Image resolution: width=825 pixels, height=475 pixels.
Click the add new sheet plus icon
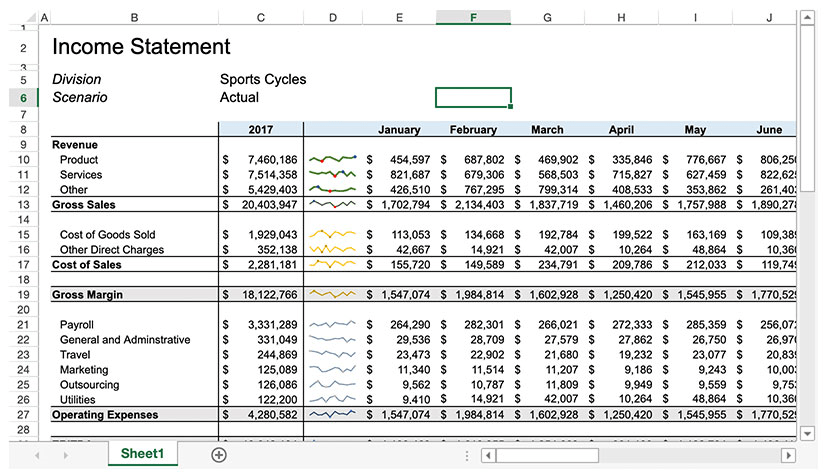coord(219,455)
